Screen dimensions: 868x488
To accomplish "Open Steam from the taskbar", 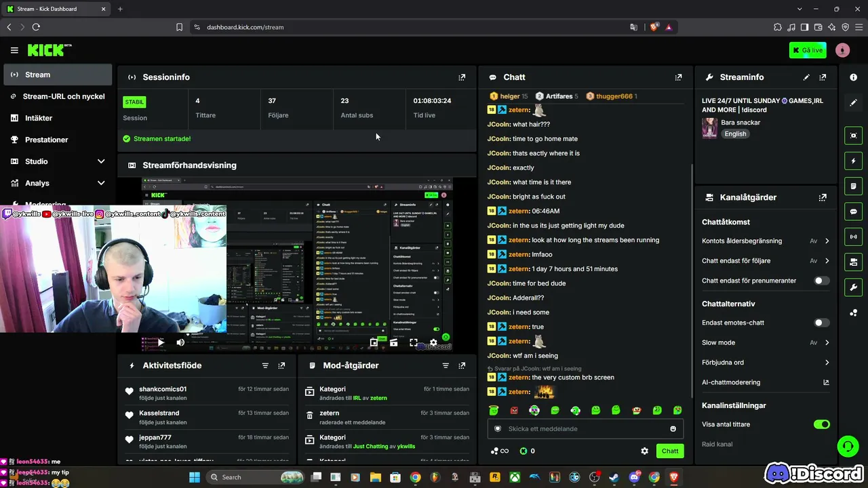I will pyautogui.click(x=614, y=477).
